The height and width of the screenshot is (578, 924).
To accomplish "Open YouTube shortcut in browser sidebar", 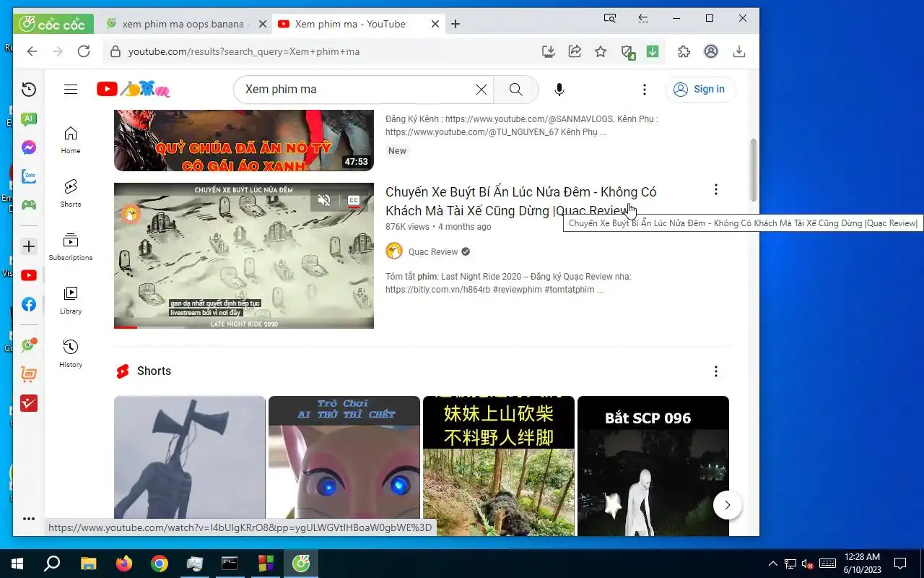I will click(29, 275).
